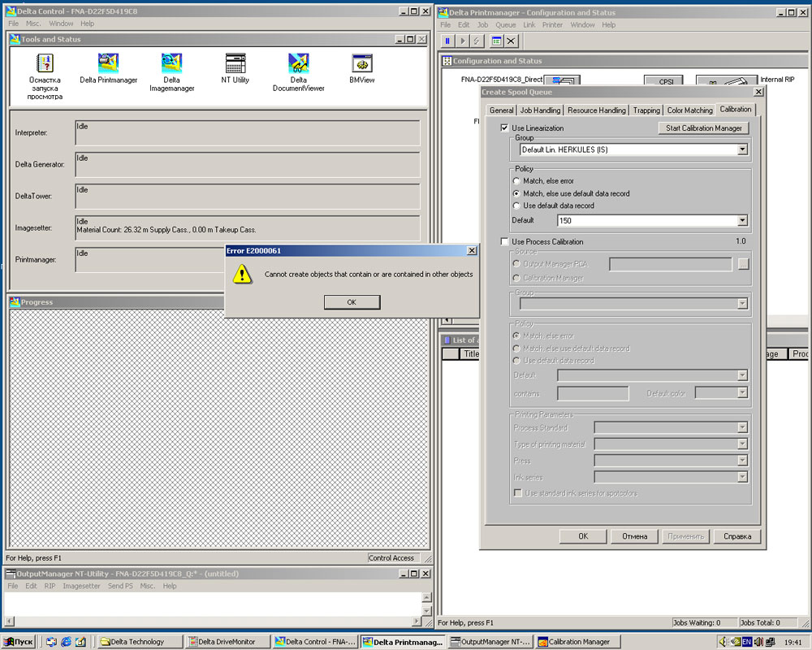Open Delta Printmanager icon in Tools and Status

108,64
